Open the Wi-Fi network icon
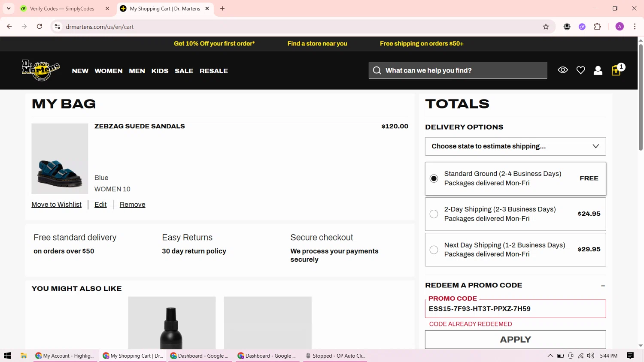Screen dimensions: 644x362 pos(581,356)
